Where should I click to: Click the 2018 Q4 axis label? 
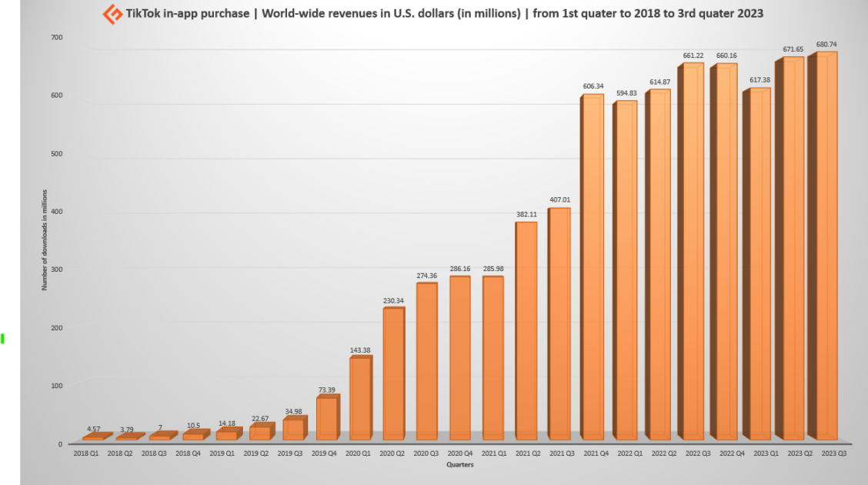click(188, 453)
